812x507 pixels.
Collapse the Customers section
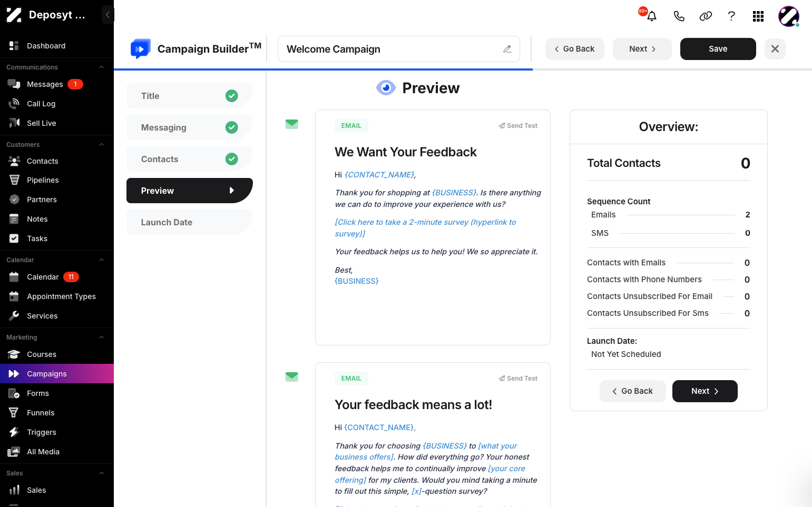(x=102, y=145)
